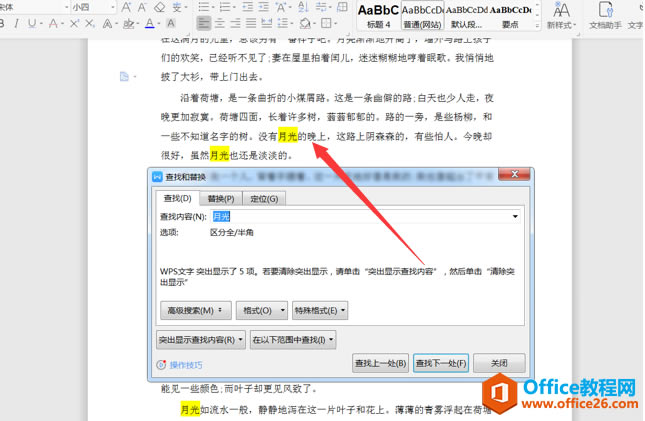The width and height of the screenshot is (645, 421).
Task: Close the 查找和替换 dialog
Action: (x=514, y=174)
